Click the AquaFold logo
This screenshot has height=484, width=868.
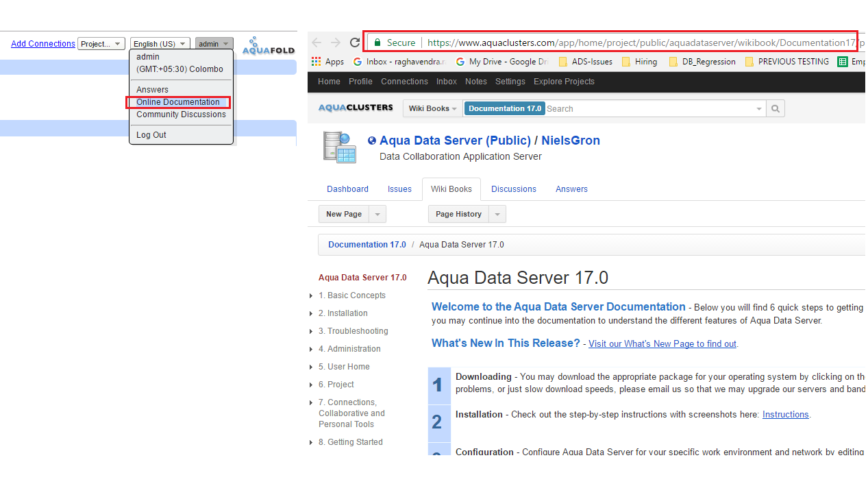(269, 46)
